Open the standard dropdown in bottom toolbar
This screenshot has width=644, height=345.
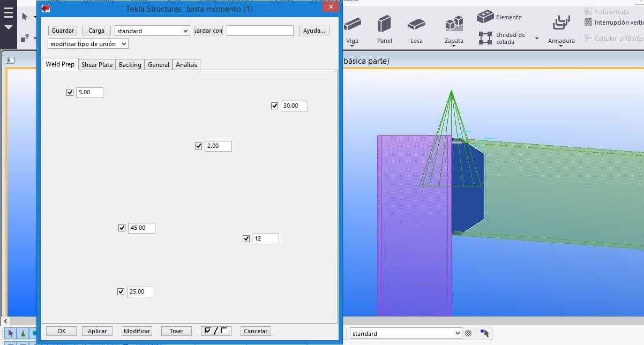pyautogui.click(x=406, y=334)
